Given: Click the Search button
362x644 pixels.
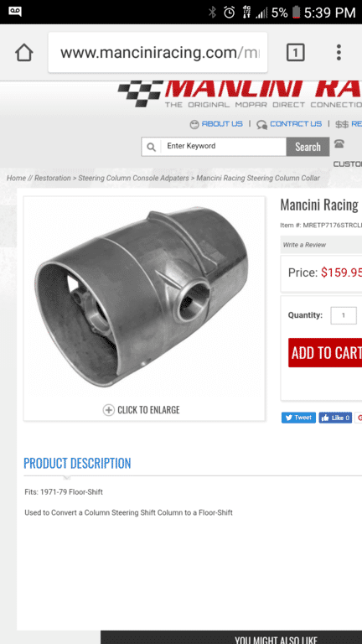Looking at the screenshot, I should click(x=308, y=147).
